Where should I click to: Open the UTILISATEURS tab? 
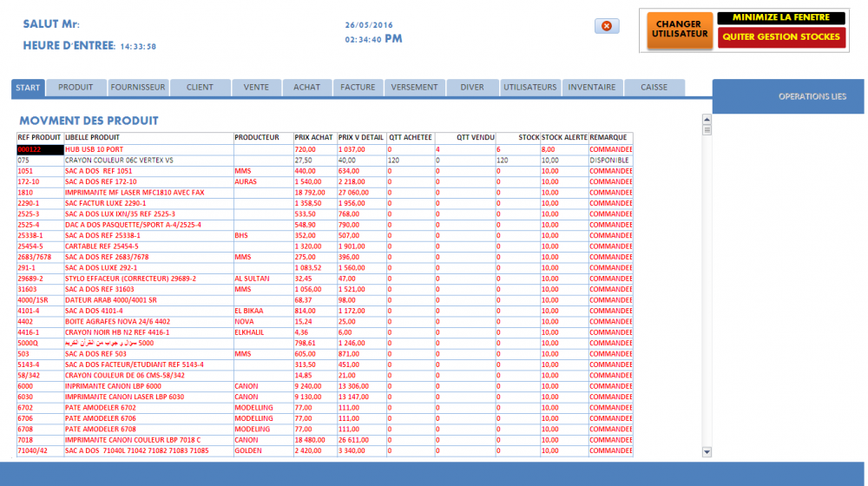(529, 88)
